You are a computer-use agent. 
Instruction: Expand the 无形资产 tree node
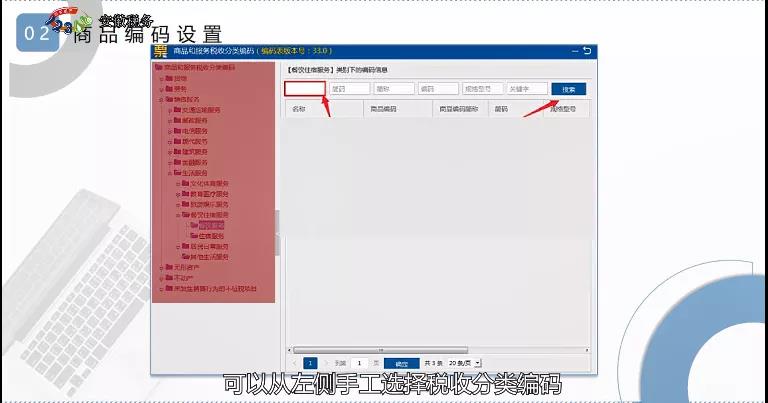(162, 268)
